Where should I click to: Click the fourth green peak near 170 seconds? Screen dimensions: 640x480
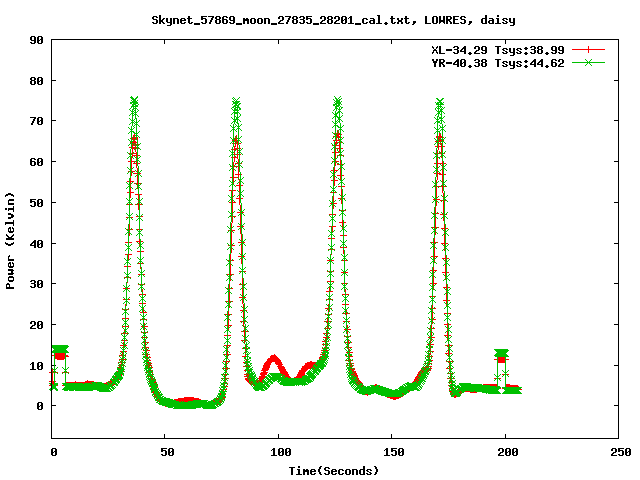pos(440,102)
